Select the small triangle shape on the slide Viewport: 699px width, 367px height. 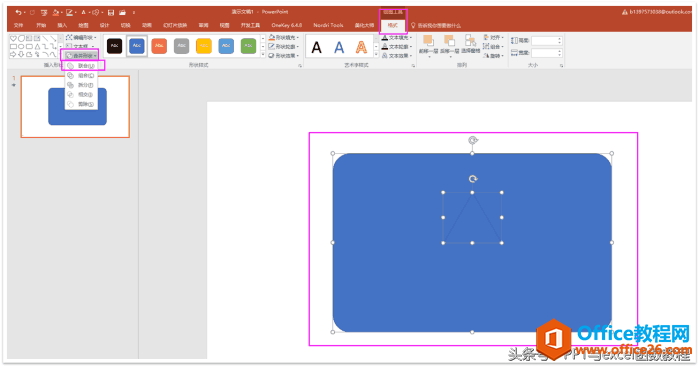(x=472, y=218)
